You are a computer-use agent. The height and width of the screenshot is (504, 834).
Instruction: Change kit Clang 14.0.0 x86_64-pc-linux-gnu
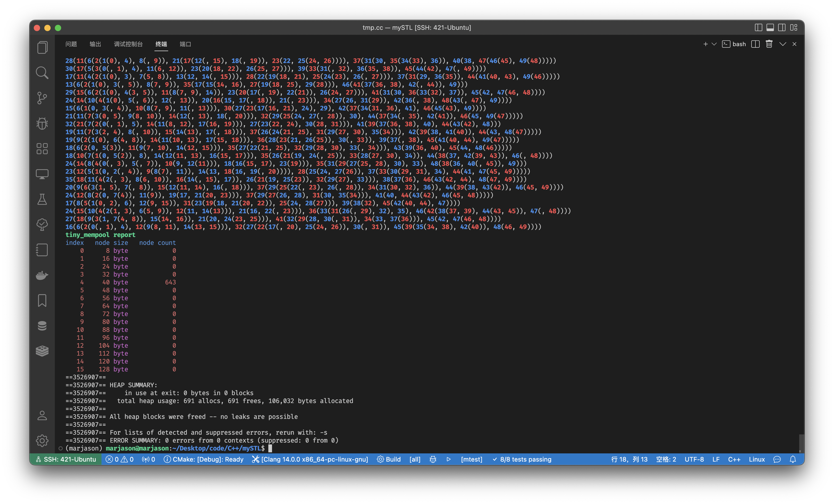pos(310,459)
